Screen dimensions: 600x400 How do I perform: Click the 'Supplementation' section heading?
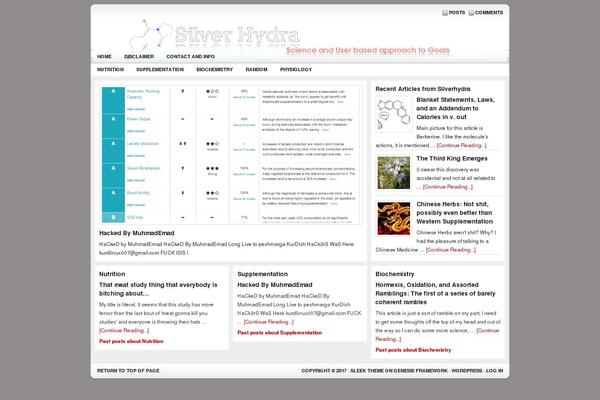pos(262,274)
